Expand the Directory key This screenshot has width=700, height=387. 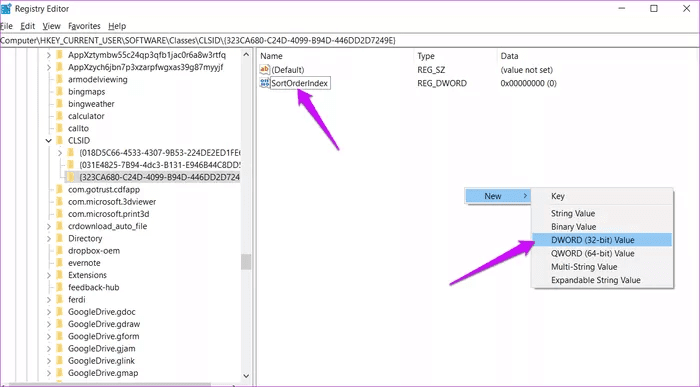click(49, 238)
